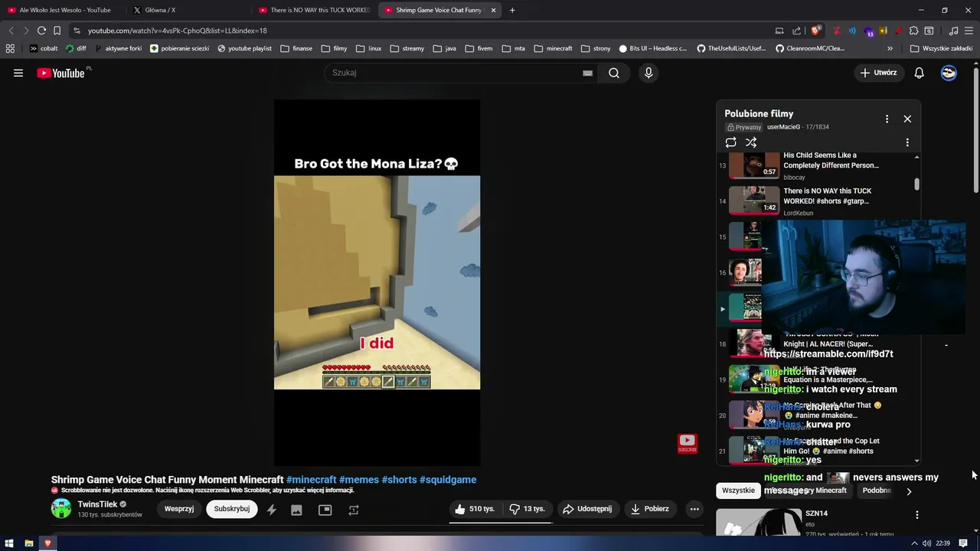Close the Polubione filmy playlist panel
980x551 pixels.
pyautogui.click(x=907, y=119)
